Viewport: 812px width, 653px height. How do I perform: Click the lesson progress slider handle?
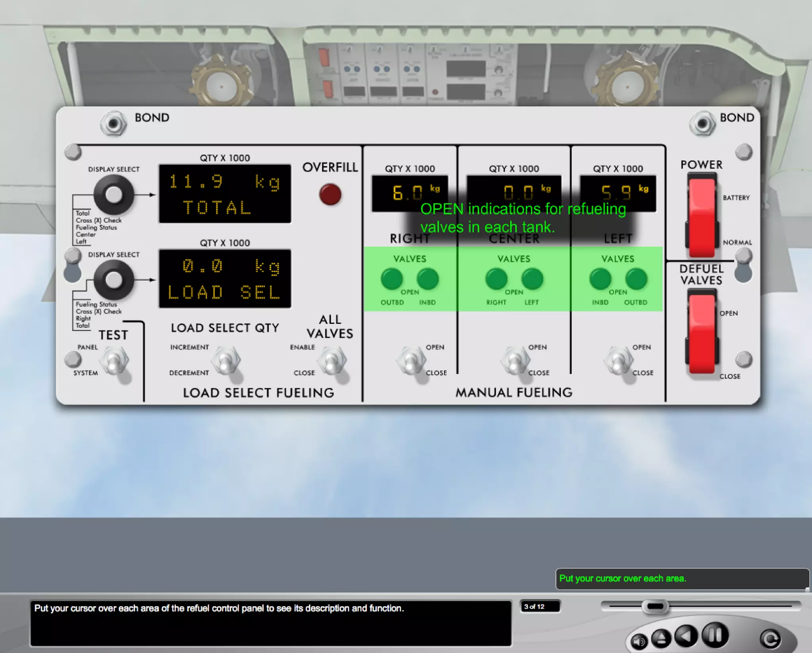click(x=655, y=606)
